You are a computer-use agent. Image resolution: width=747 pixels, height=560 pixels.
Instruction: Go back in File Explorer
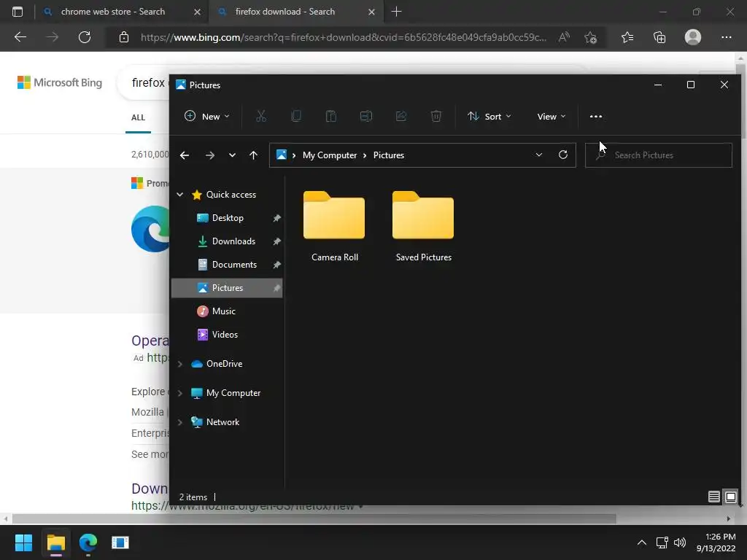[x=185, y=155]
